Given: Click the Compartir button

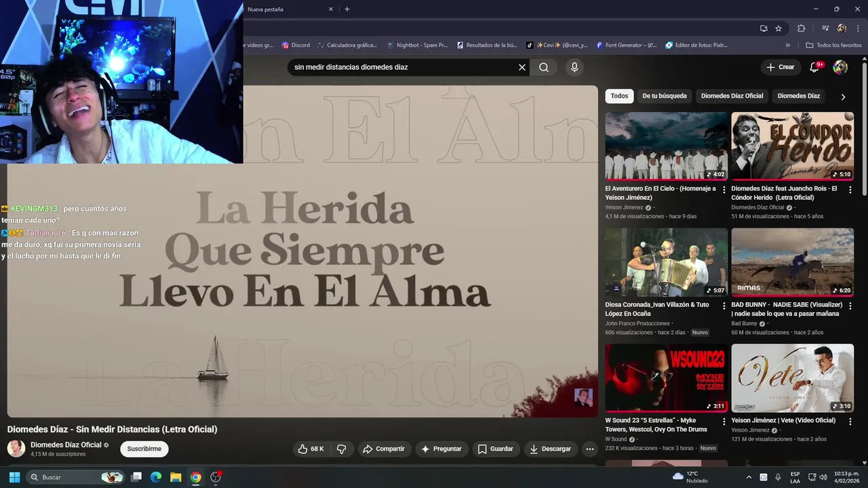Looking at the screenshot, I should (x=383, y=449).
